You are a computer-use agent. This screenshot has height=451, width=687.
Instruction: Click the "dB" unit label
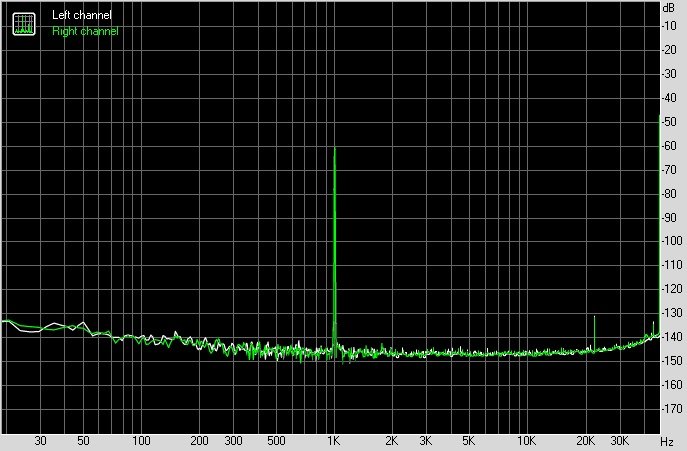(x=669, y=8)
